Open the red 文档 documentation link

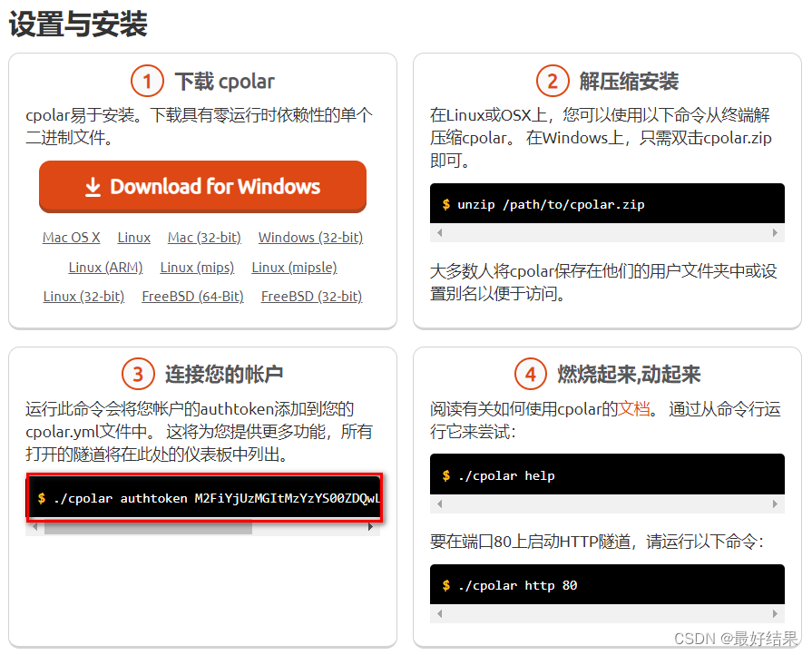(x=634, y=409)
